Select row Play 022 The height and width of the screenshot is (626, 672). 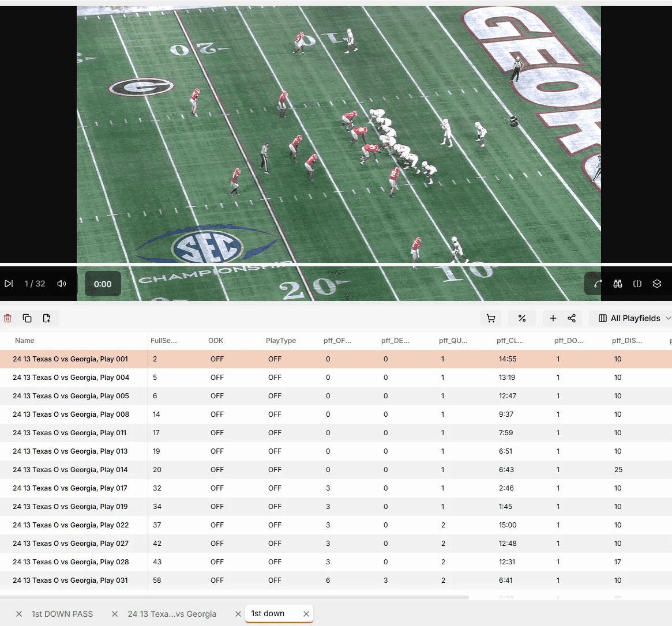[x=336, y=525]
